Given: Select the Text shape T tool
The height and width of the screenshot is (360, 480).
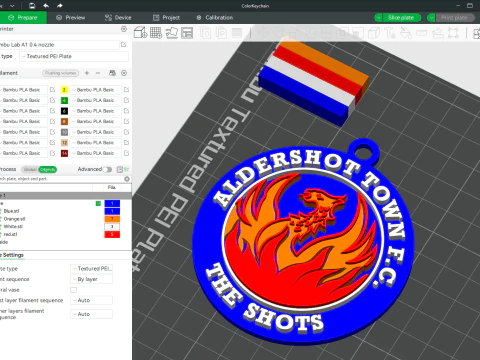Looking at the screenshot, I should 389,33.
